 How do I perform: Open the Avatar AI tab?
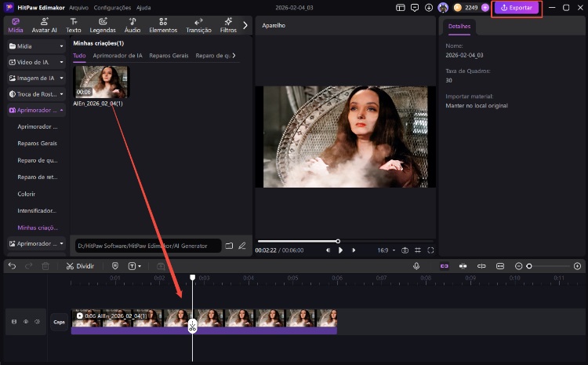[x=44, y=26]
